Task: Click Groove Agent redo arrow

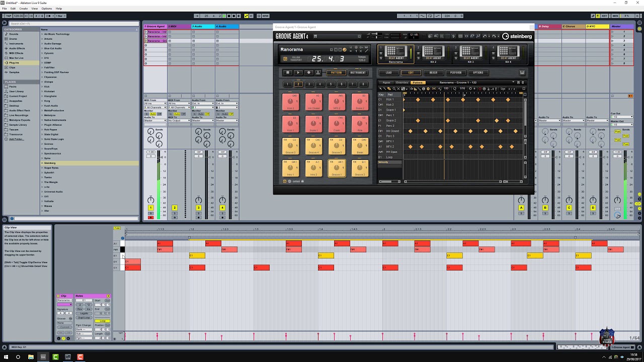Action: pyautogui.click(x=494, y=36)
